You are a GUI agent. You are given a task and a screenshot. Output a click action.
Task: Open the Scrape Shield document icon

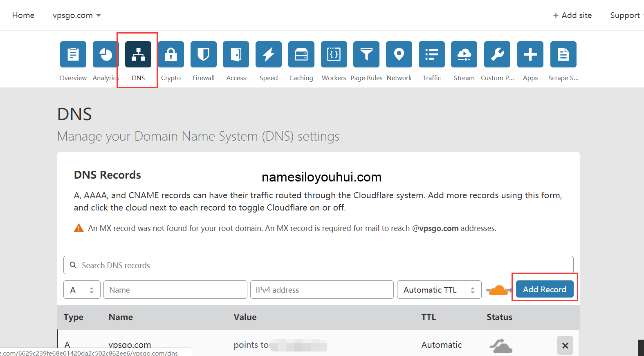click(x=563, y=54)
